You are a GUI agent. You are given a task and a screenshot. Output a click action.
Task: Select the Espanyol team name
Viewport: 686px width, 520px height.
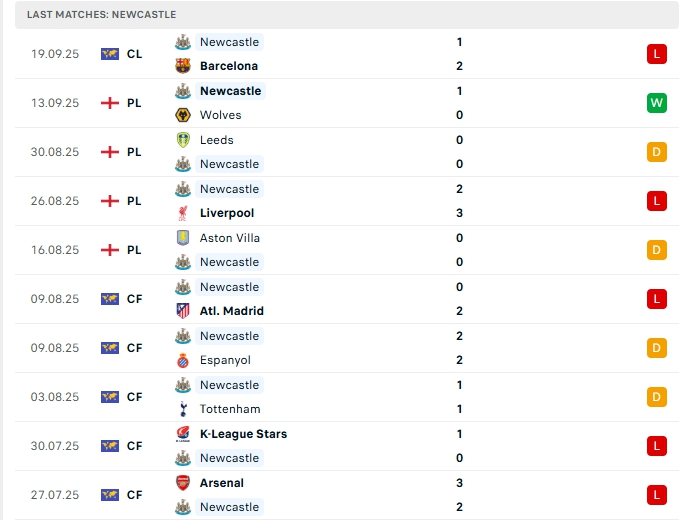coord(225,360)
